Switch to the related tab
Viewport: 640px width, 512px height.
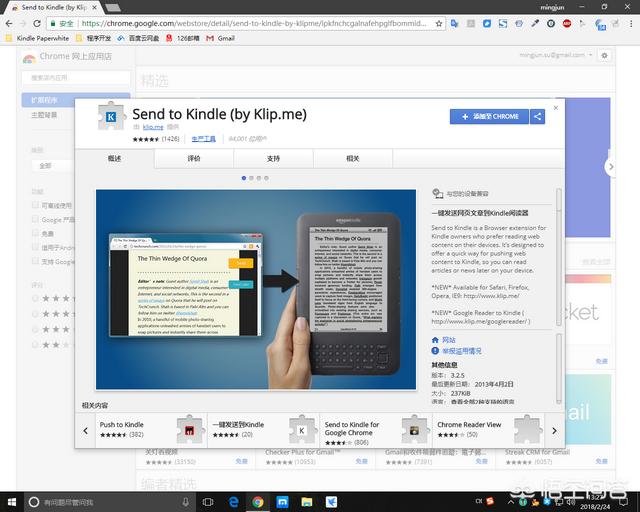353,158
